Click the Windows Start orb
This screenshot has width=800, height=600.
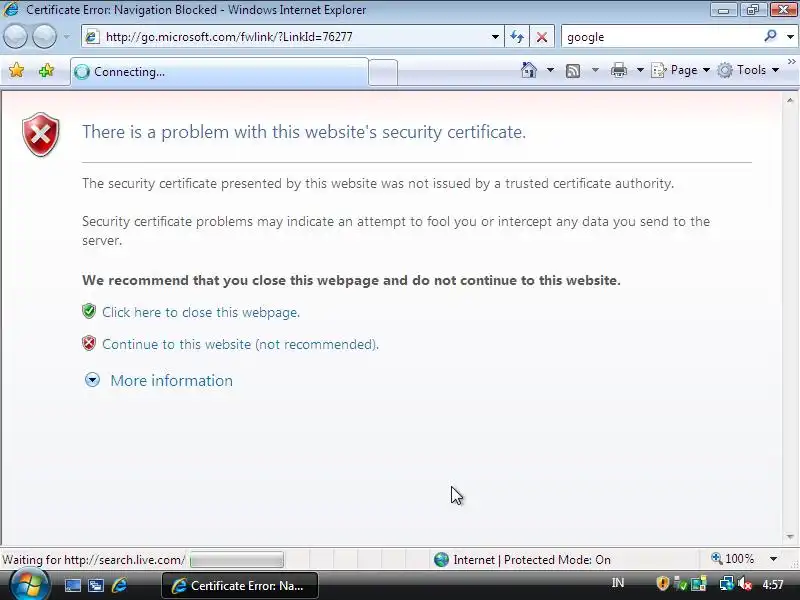pyautogui.click(x=30, y=585)
